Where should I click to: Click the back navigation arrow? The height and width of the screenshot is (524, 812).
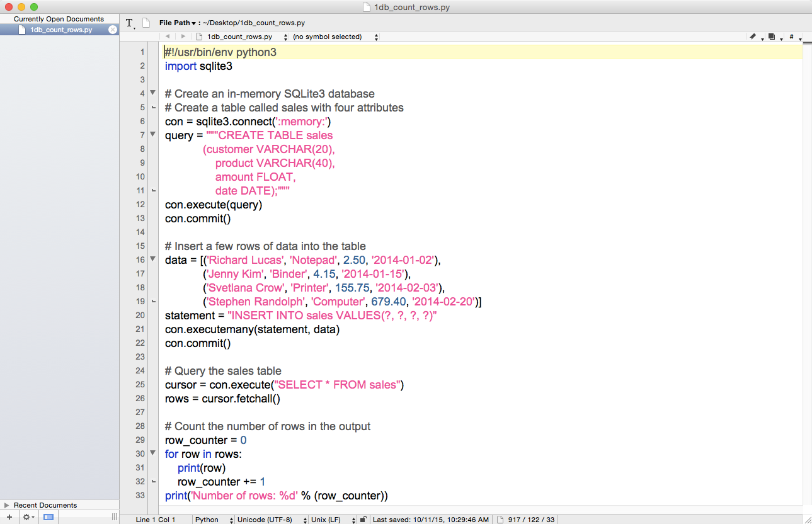(167, 36)
